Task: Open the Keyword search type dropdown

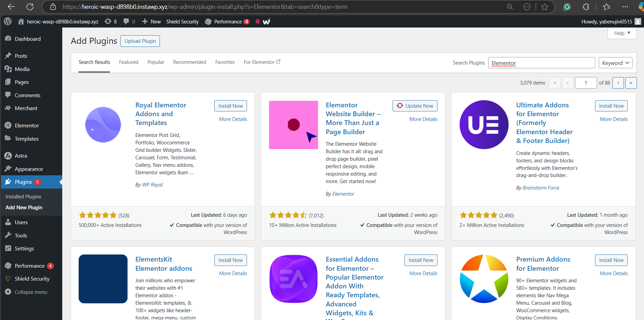Action: (615, 63)
